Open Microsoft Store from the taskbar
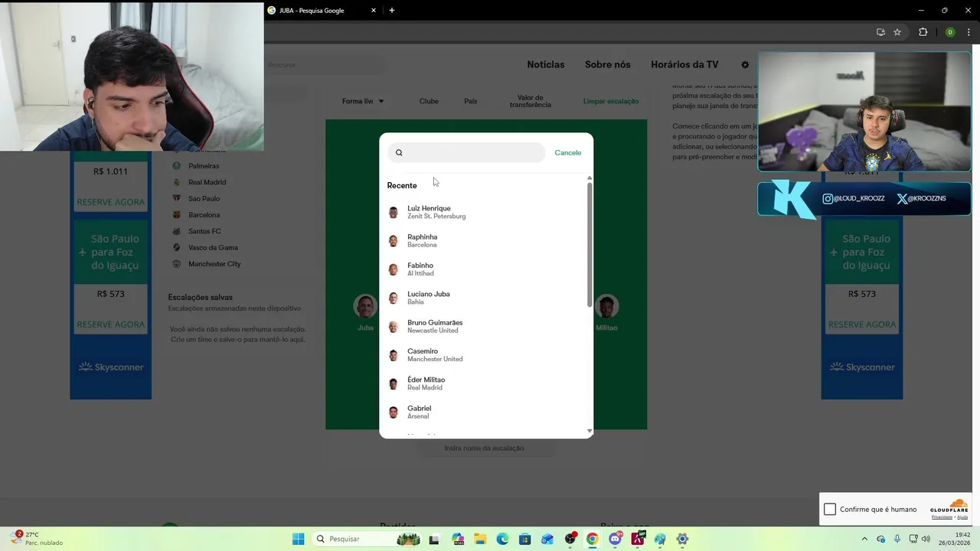Image resolution: width=980 pixels, height=551 pixels. pyautogui.click(x=525, y=539)
